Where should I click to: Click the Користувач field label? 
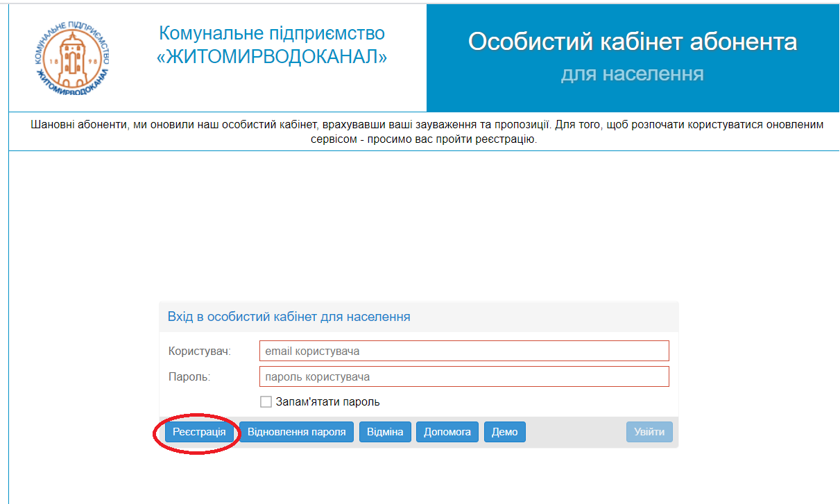[199, 351]
